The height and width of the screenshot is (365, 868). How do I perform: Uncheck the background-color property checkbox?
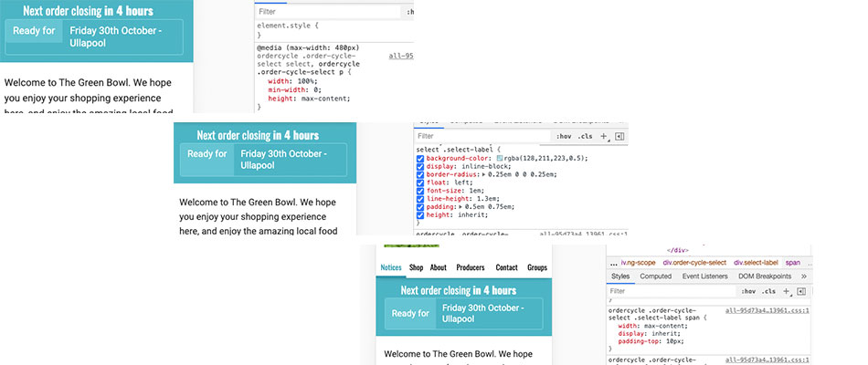pyautogui.click(x=420, y=158)
